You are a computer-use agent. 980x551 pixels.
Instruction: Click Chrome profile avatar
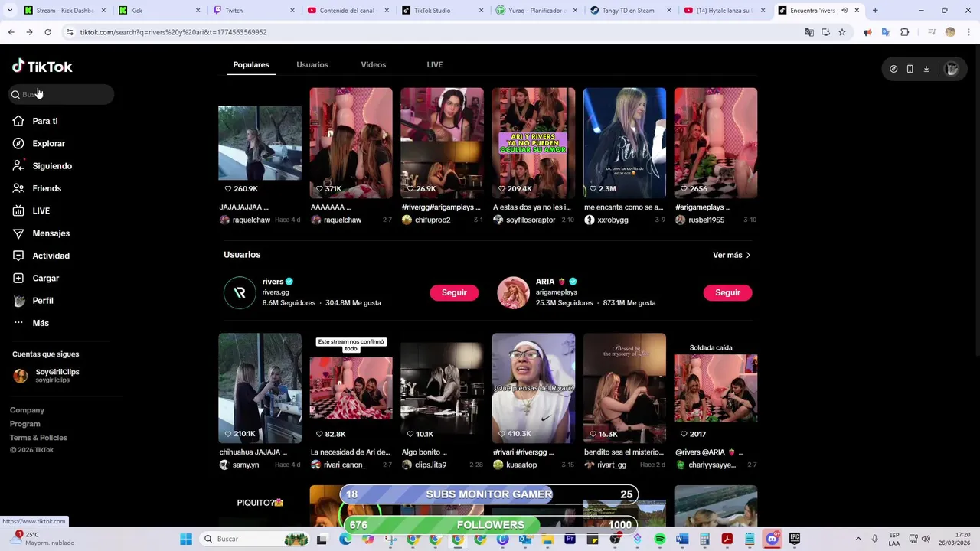coord(950,32)
